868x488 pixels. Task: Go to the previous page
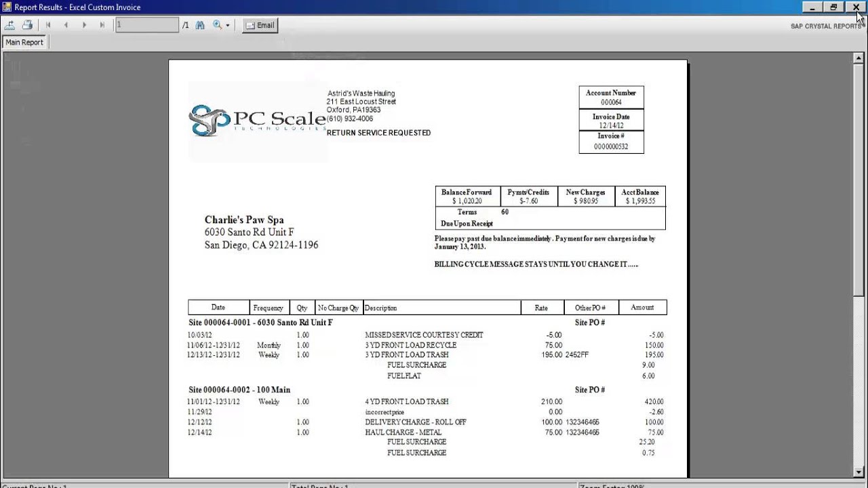click(66, 25)
